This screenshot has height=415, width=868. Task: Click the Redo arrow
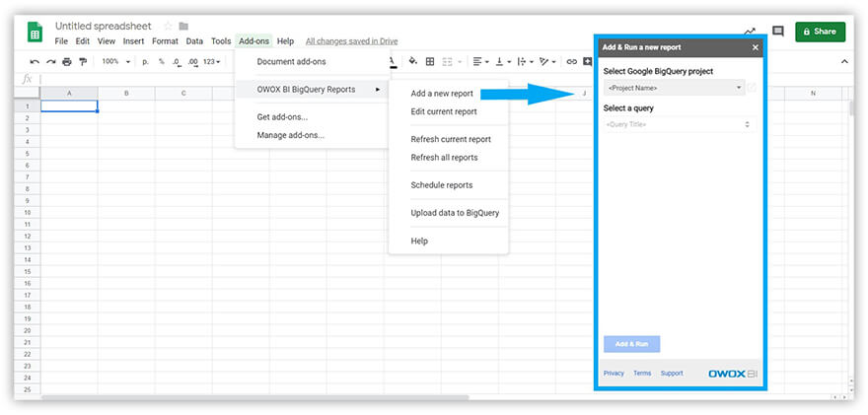click(51, 62)
